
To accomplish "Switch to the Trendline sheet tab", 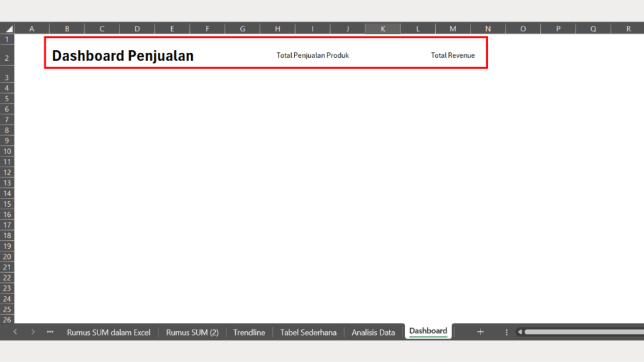I will click(x=248, y=332).
